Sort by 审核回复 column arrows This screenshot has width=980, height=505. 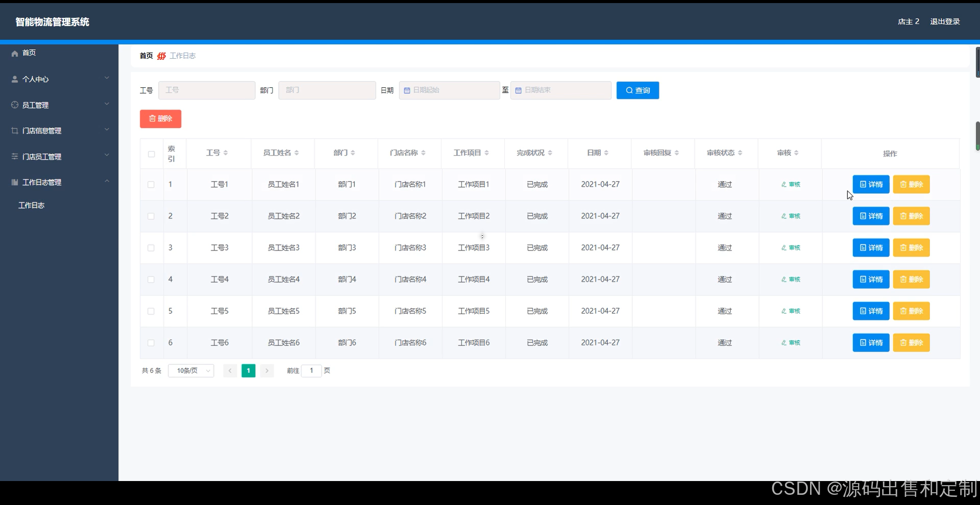click(676, 153)
